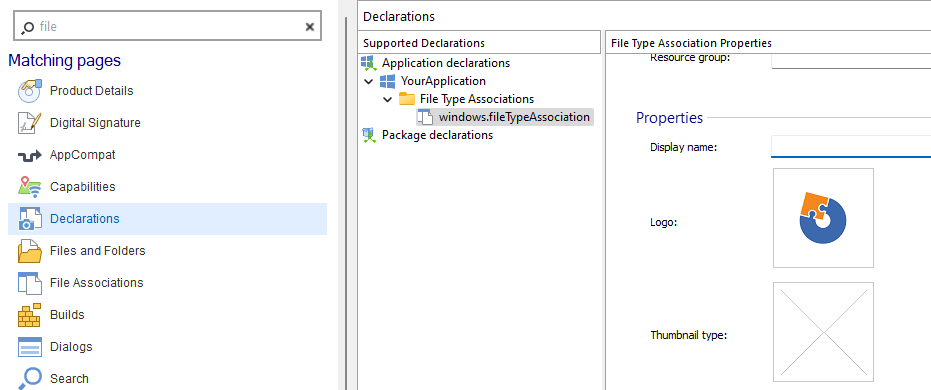Click the Declarations camera icon

coord(30,219)
